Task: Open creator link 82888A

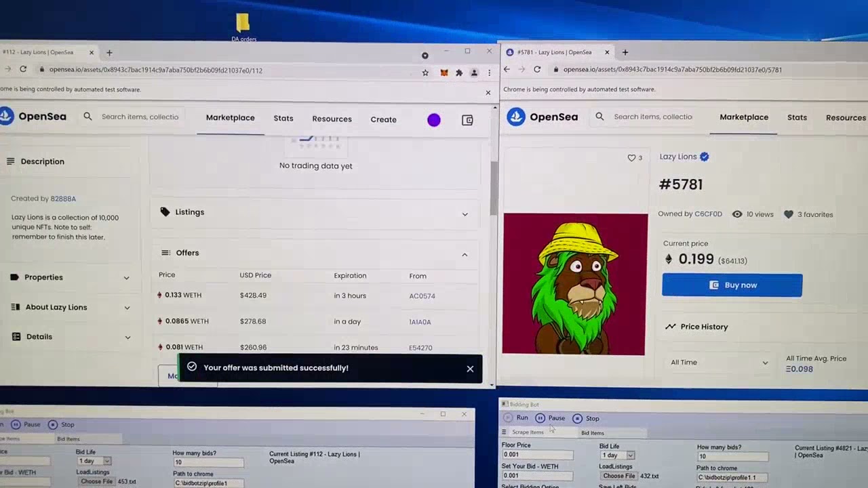Action: point(63,199)
